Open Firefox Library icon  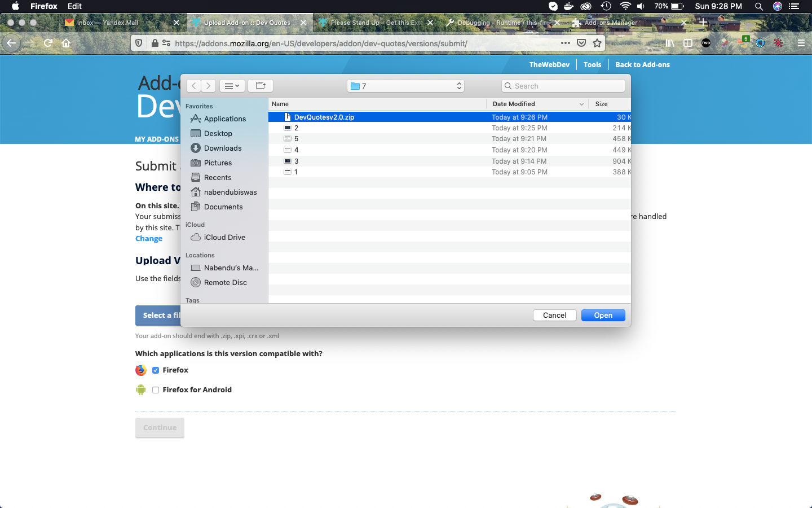[x=670, y=43]
